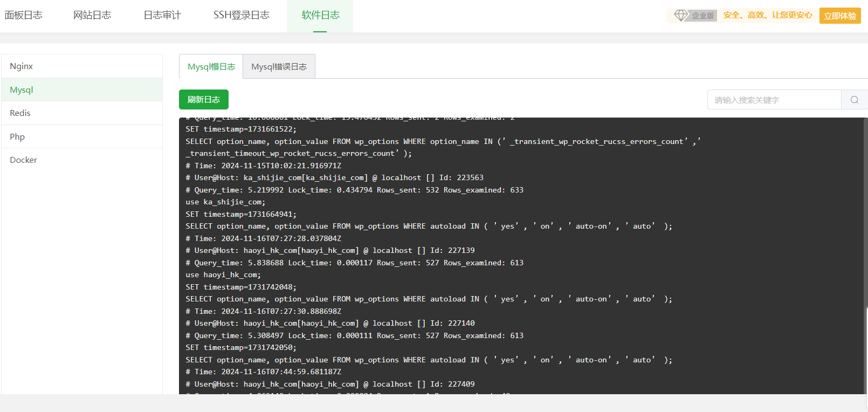Click the 企业版 badge label
The image size is (868, 412).
click(702, 16)
